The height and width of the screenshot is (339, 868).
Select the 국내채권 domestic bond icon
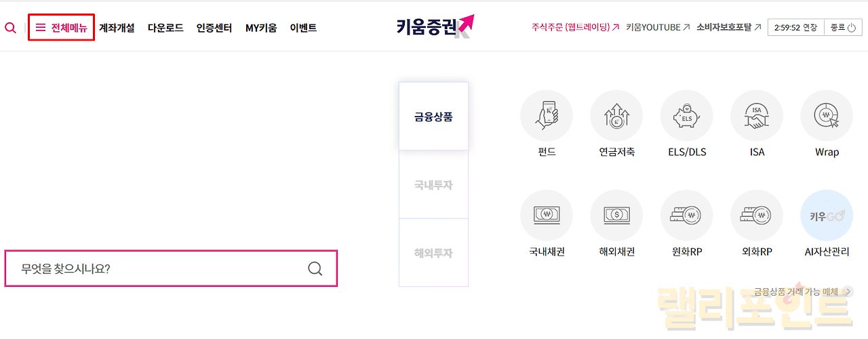tap(546, 216)
